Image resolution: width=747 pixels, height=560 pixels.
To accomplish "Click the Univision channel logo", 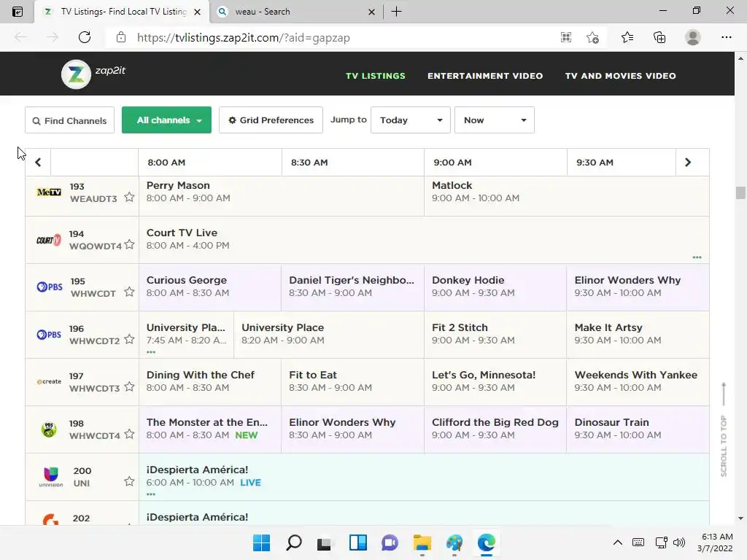I will tap(50, 477).
